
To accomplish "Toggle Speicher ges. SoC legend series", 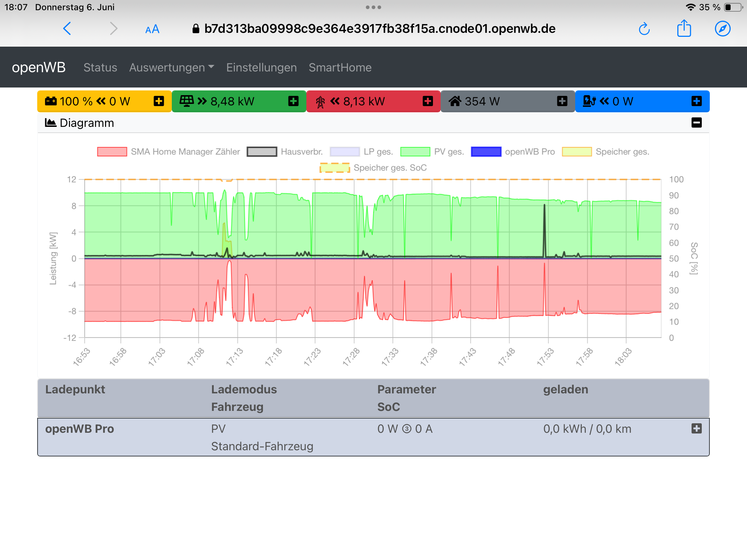I will 373,168.
